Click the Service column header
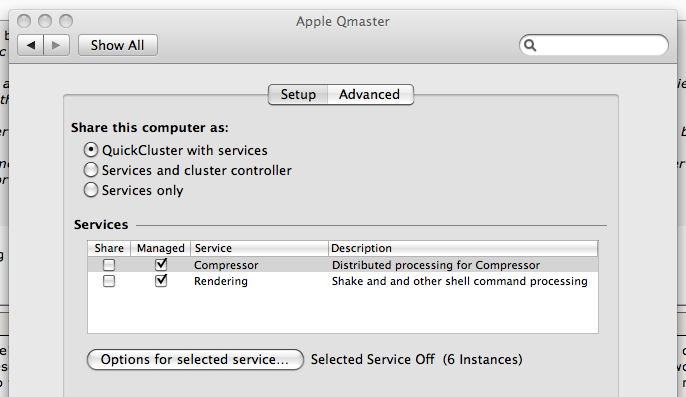686x397 pixels. click(259, 248)
